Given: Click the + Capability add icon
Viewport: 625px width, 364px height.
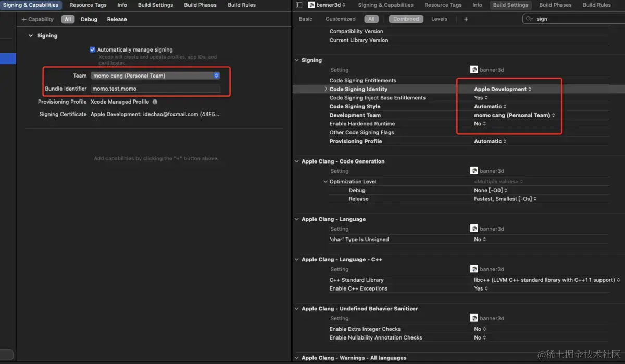Looking at the screenshot, I should tap(24, 19).
